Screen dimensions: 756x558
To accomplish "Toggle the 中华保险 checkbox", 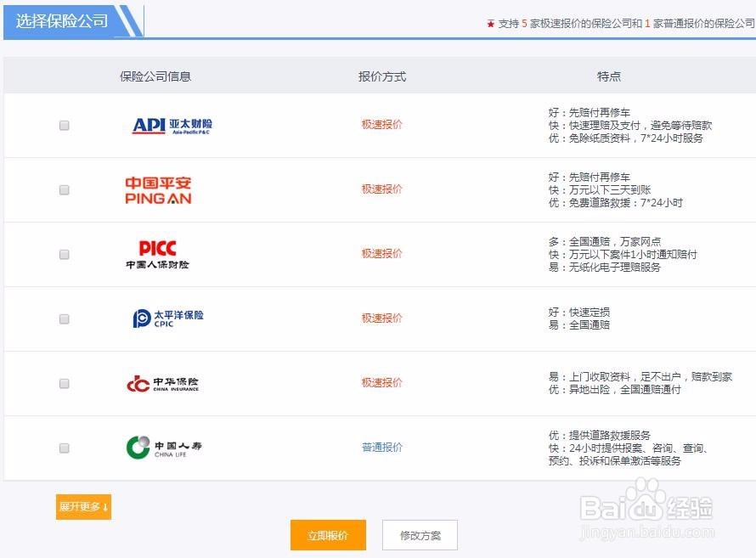I will click(64, 384).
